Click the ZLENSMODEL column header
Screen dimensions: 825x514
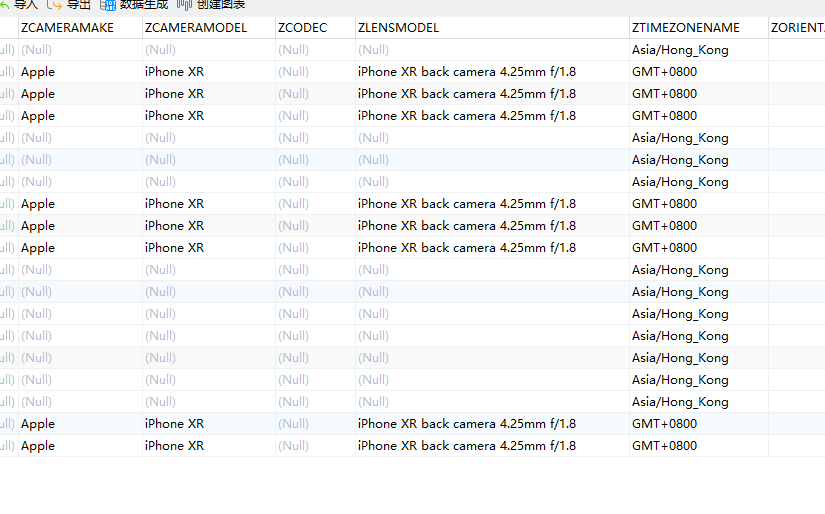point(492,28)
